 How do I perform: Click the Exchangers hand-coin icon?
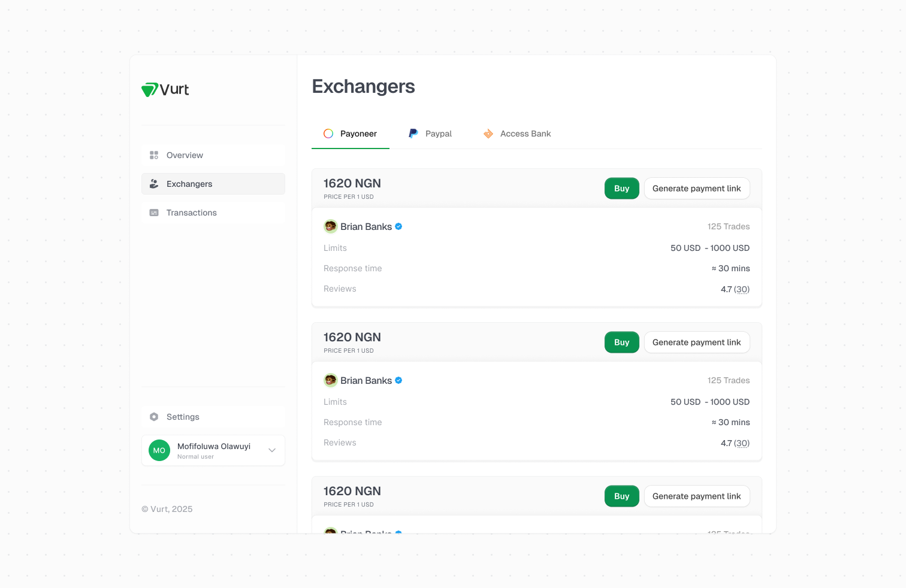[154, 184]
